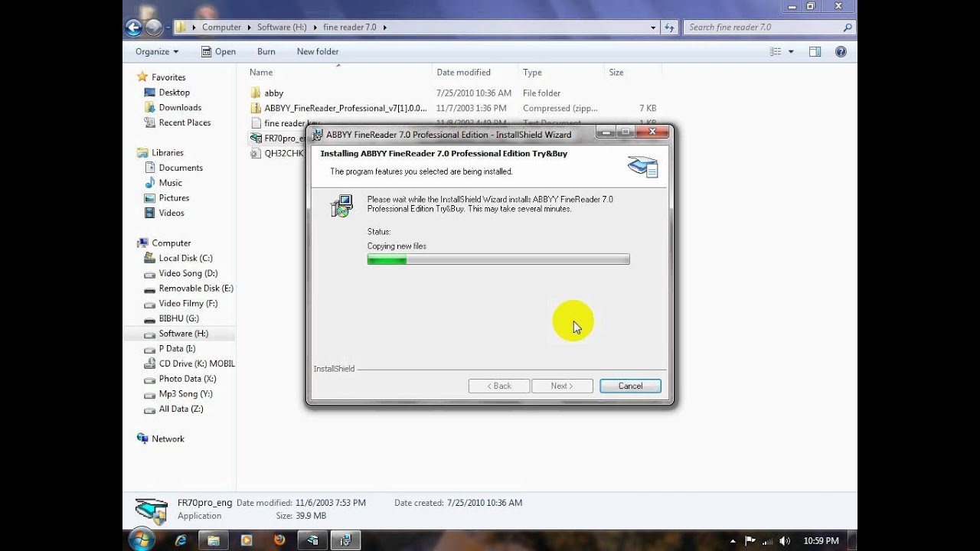Select the abby folder in the file list
The image size is (980, 551).
(x=273, y=93)
